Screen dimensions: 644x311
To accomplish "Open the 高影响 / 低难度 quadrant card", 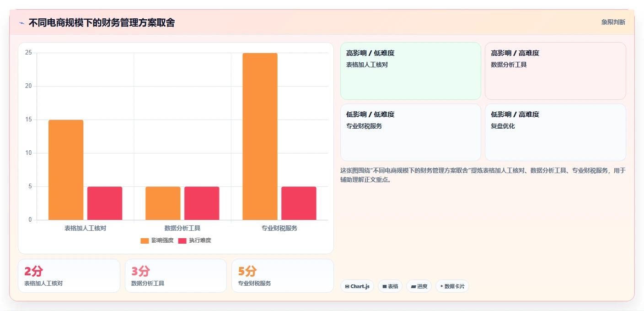I will click(x=411, y=71).
